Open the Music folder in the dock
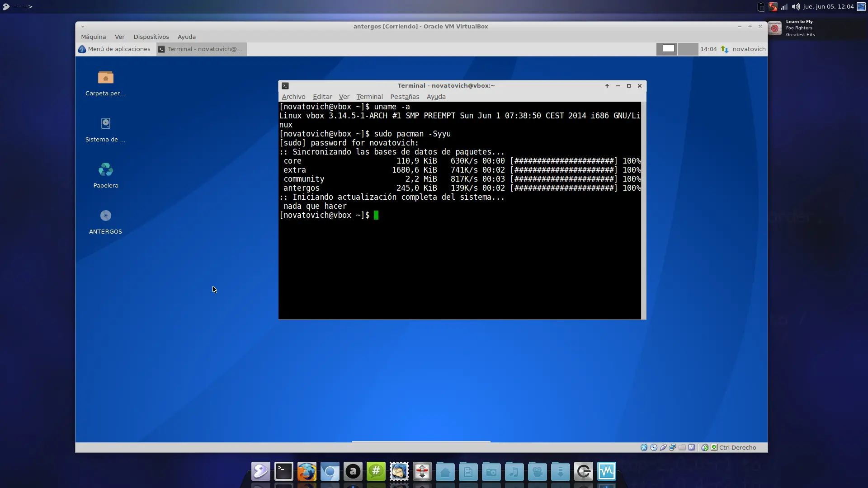The image size is (868, 488). click(x=514, y=472)
